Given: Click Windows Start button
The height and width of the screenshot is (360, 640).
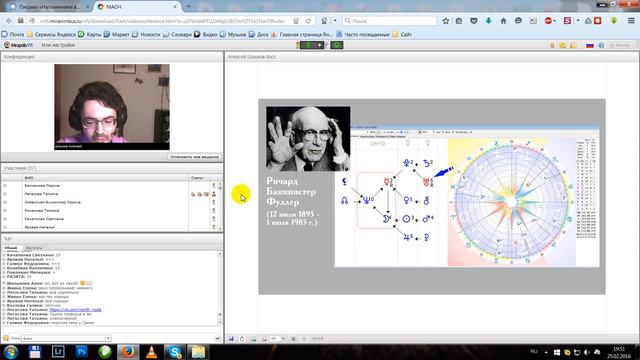Looking at the screenshot, I should pyautogui.click(x=11, y=351).
